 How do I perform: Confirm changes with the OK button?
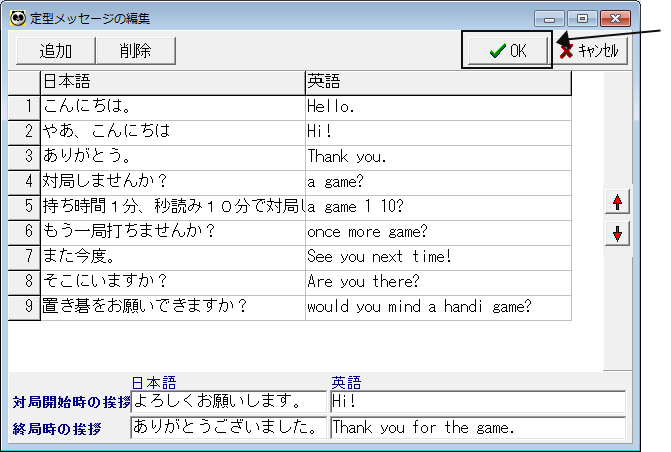(x=507, y=50)
